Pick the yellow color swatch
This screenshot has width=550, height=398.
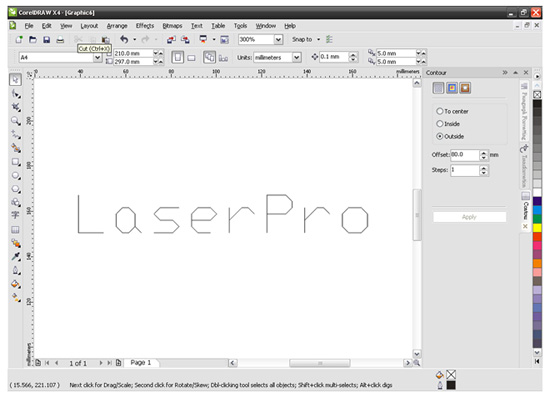[x=537, y=228]
